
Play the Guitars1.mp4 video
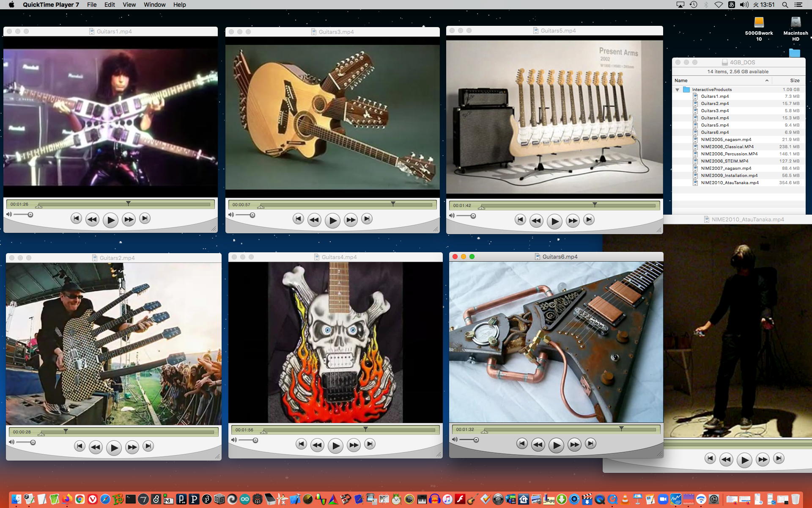pos(110,220)
